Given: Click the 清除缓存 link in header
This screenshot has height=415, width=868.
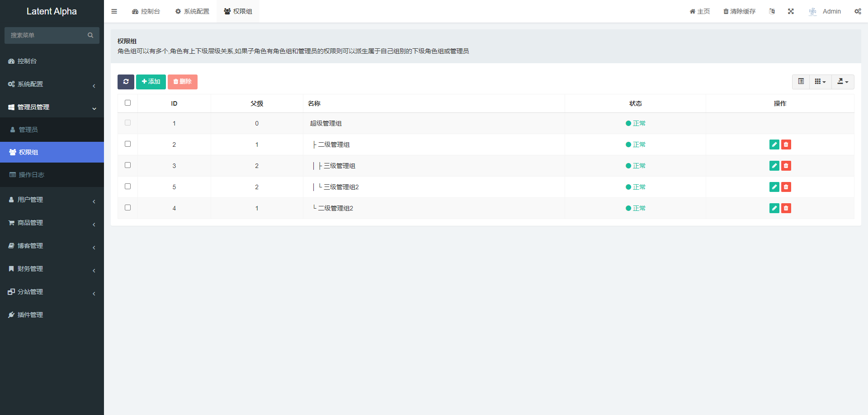Looking at the screenshot, I should point(739,11).
